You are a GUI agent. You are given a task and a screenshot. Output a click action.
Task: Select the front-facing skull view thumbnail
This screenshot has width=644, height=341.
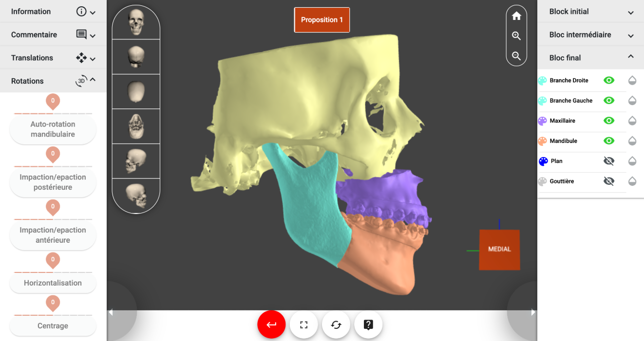coord(136,22)
